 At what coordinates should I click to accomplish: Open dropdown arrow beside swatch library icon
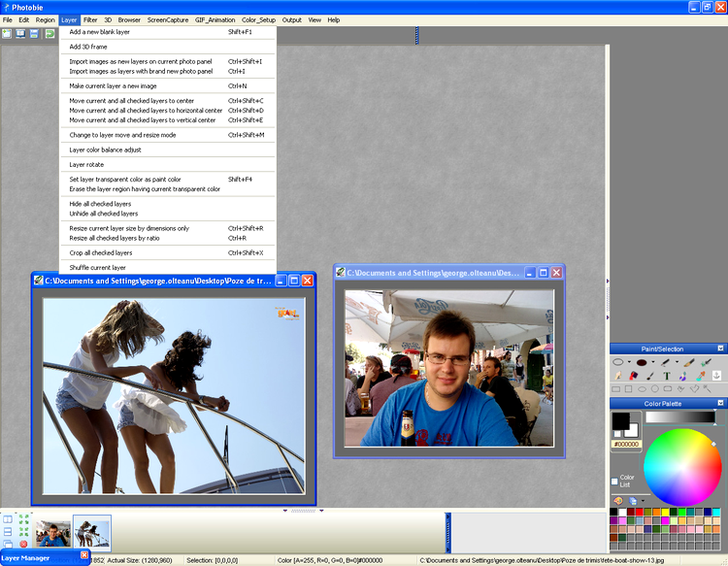[643, 501]
